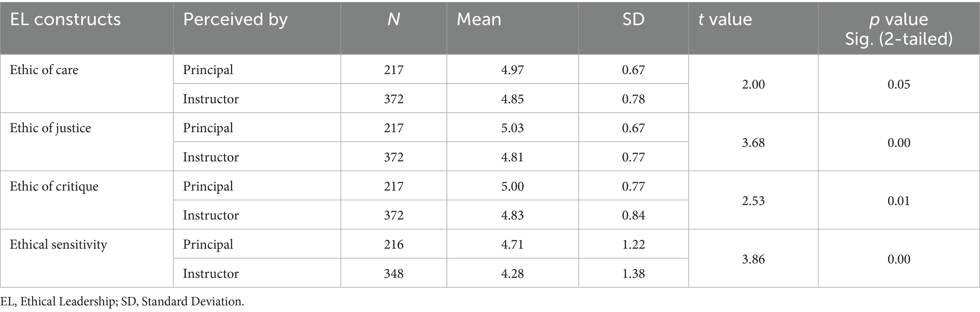
Task: Click the p value cell showing 0.05
Action: pos(898,84)
